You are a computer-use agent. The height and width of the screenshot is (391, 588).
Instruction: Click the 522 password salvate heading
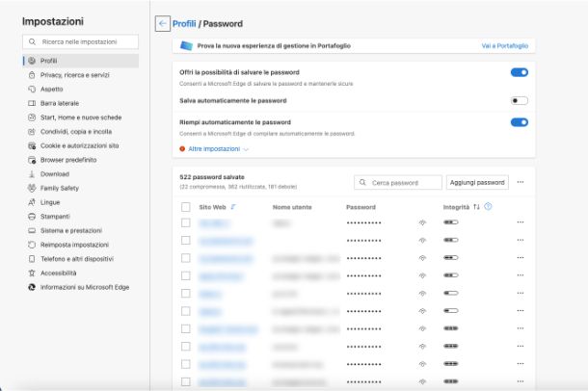[x=212, y=177]
